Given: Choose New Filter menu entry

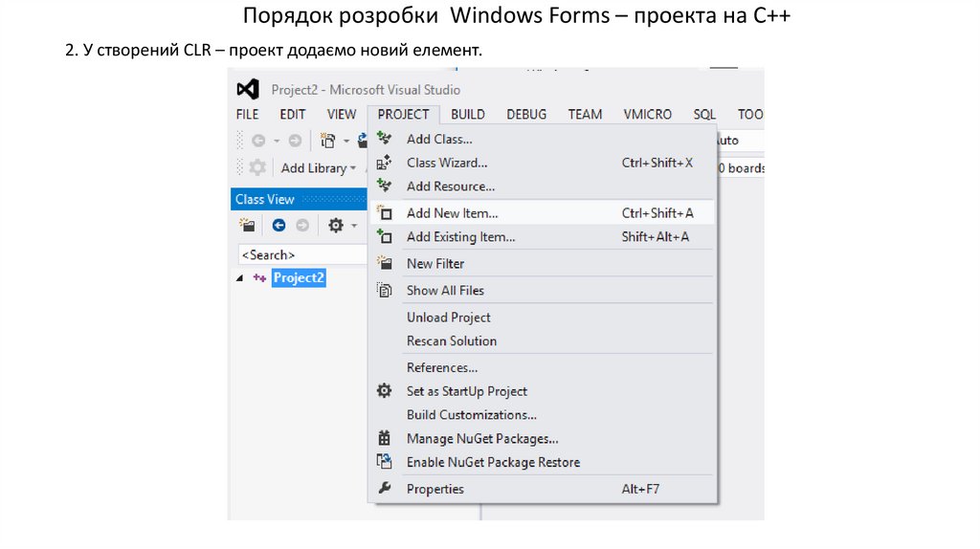Looking at the screenshot, I should click(x=542, y=264).
